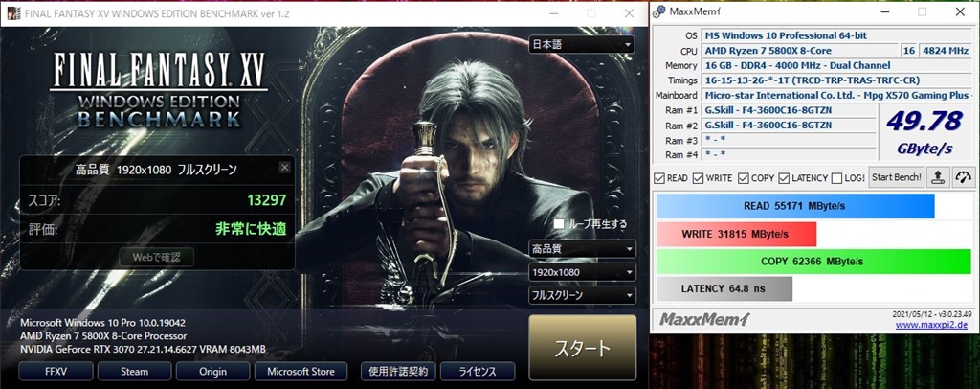The image size is (980, 389).
Task: Minimize the Final Fantasy XV Benchmark window
Action: [554, 13]
